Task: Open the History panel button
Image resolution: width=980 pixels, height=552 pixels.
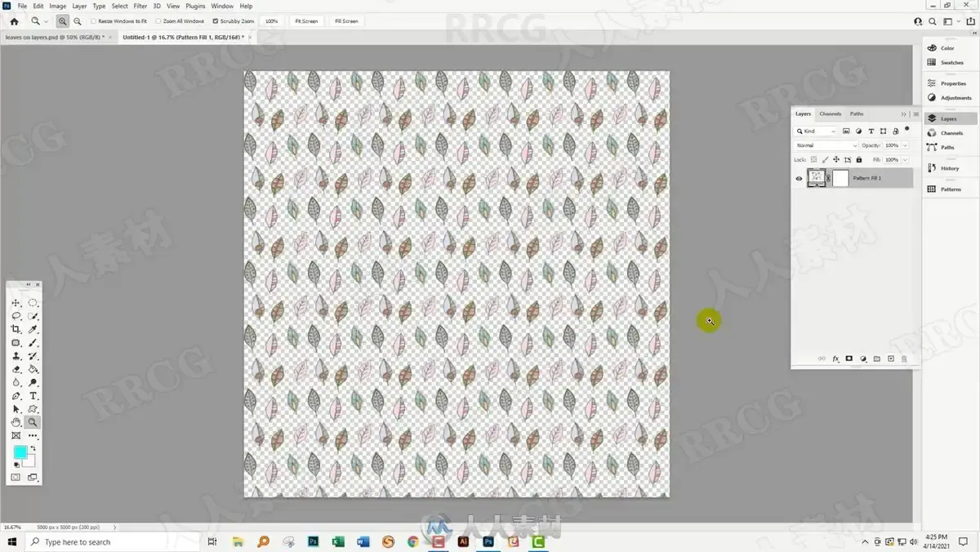Action: pos(950,168)
